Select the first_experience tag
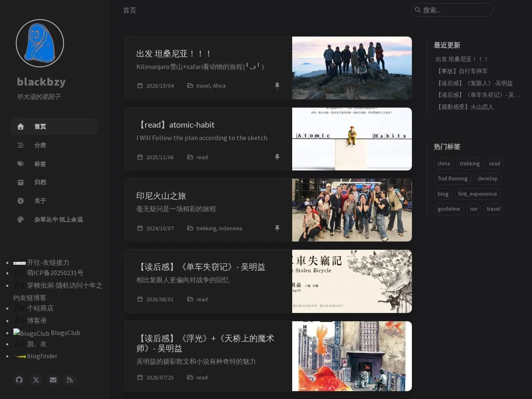The height and width of the screenshot is (399, 532). (477, 194)
